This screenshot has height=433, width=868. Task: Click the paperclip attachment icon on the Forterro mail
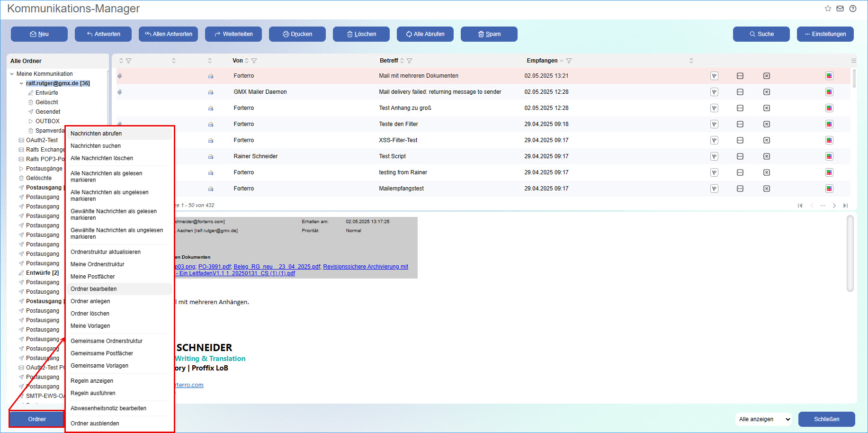pyautogui.click(x=119, y=76)
